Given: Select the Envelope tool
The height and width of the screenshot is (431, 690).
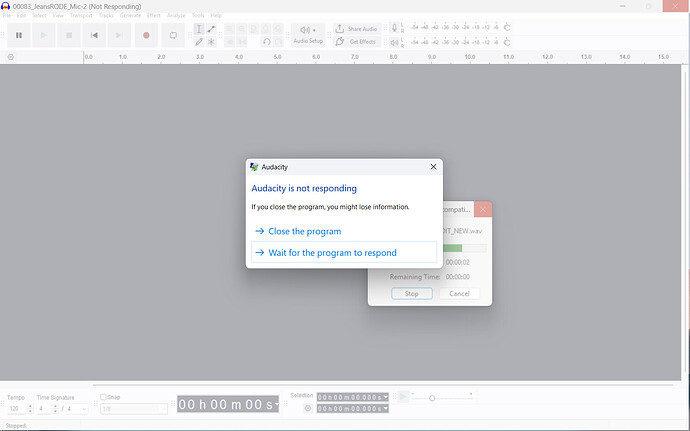Looking at the screenshot, I should tap(211, 29).
